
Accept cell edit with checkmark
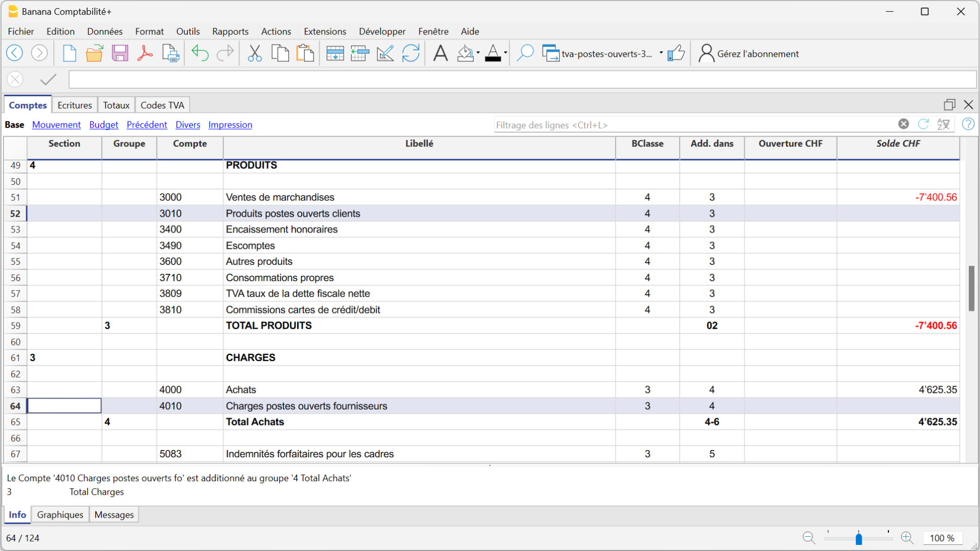[48, 80]
